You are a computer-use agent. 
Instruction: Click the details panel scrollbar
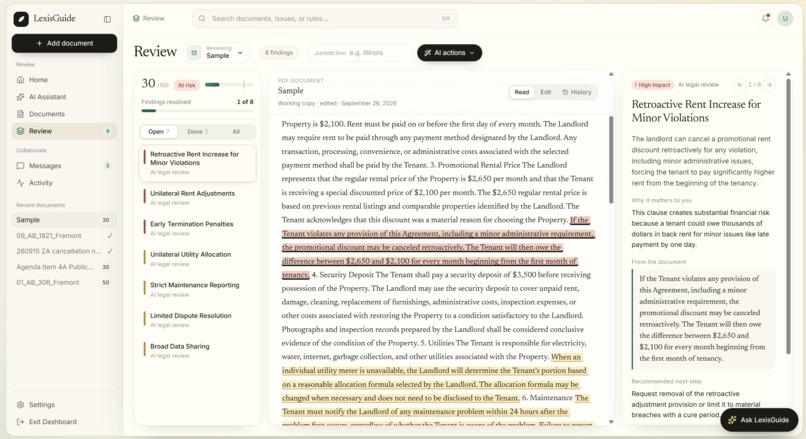[x=788, y=216]
